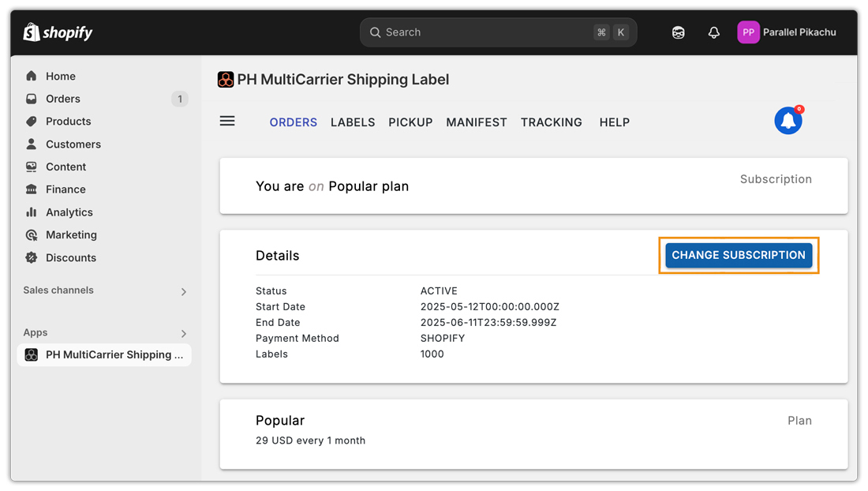Click the K shortcut key badge
This screenshot has height=491, width=868.
point(620,32)
